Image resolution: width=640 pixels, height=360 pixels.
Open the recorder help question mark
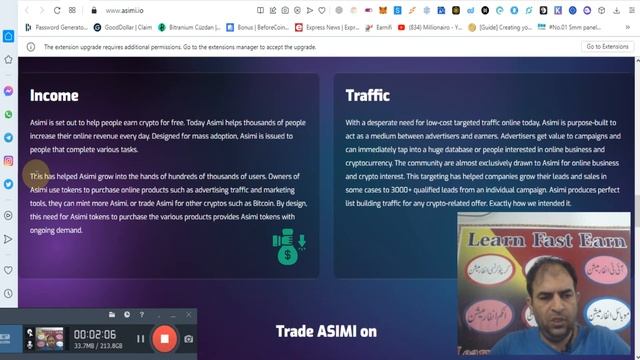[x=142, y=315]
